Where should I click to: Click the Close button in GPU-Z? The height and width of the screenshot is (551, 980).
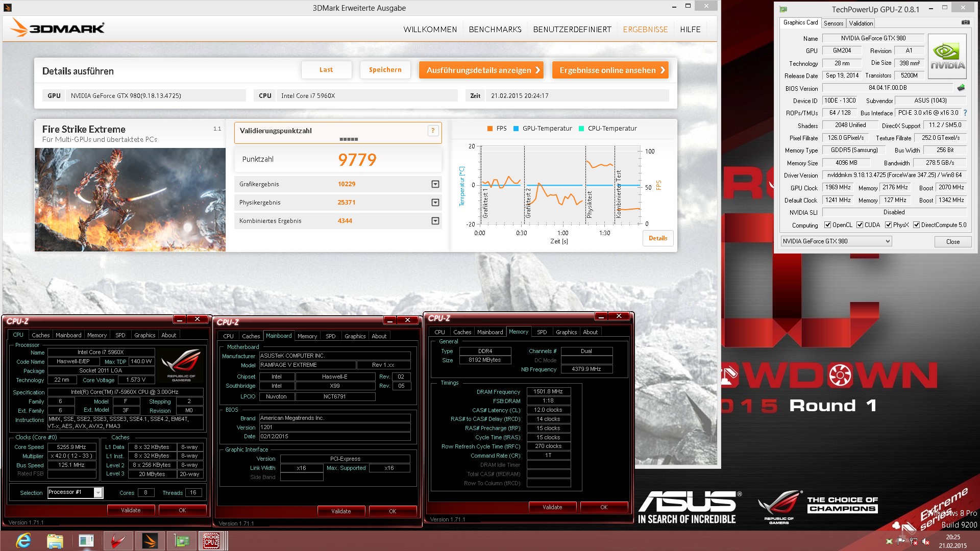952,242
